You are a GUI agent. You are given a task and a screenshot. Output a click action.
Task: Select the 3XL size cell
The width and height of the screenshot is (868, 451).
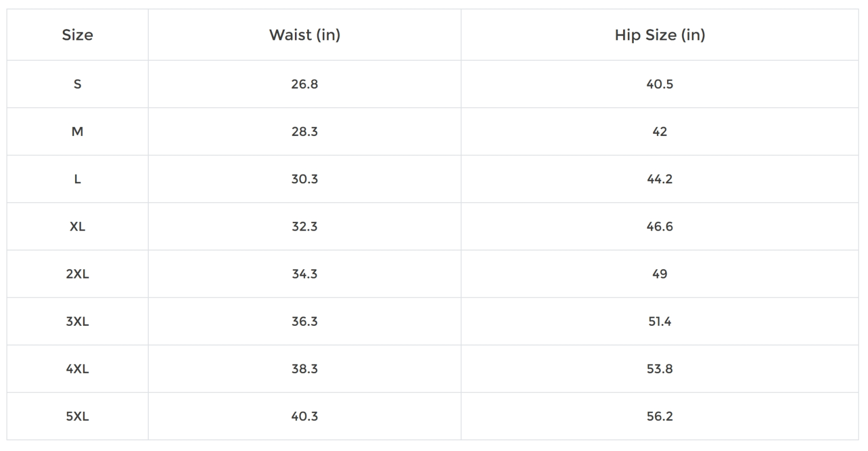click(77, 321)
